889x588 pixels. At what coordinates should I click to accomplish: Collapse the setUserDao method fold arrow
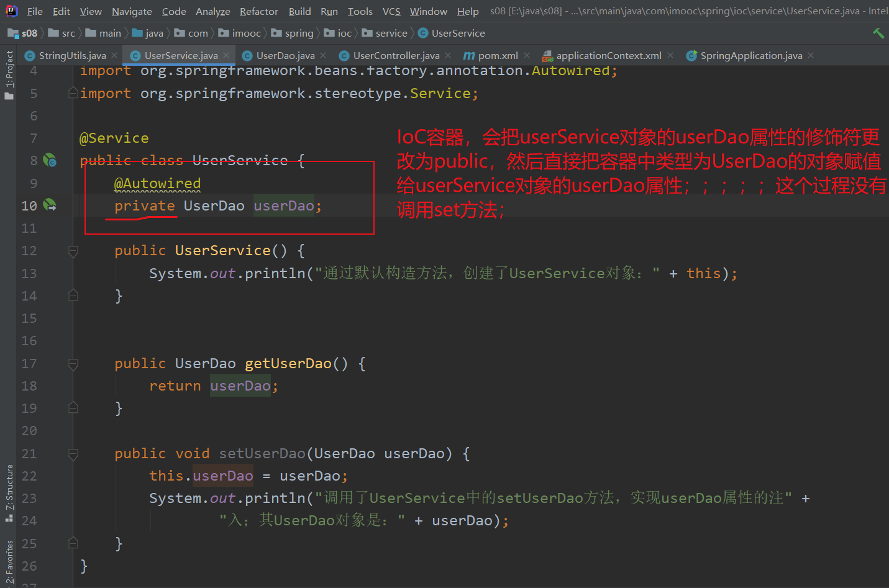click(73, 453)
